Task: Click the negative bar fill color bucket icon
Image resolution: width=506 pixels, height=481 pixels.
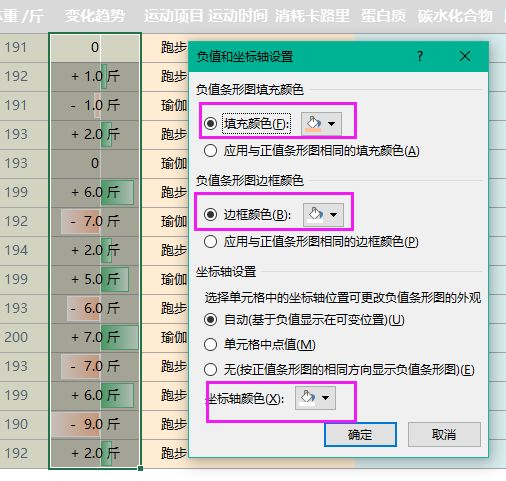Action: [314, 124]
